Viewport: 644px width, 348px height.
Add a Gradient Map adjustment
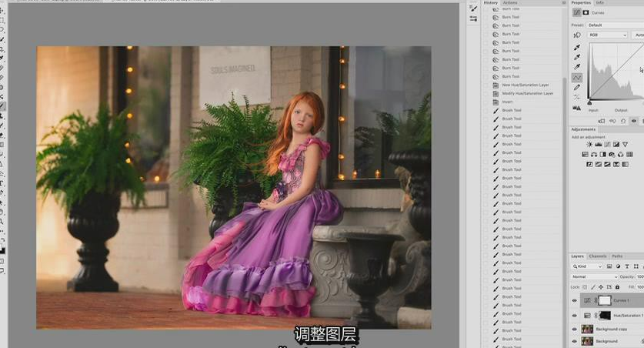(x=625, y=164)
